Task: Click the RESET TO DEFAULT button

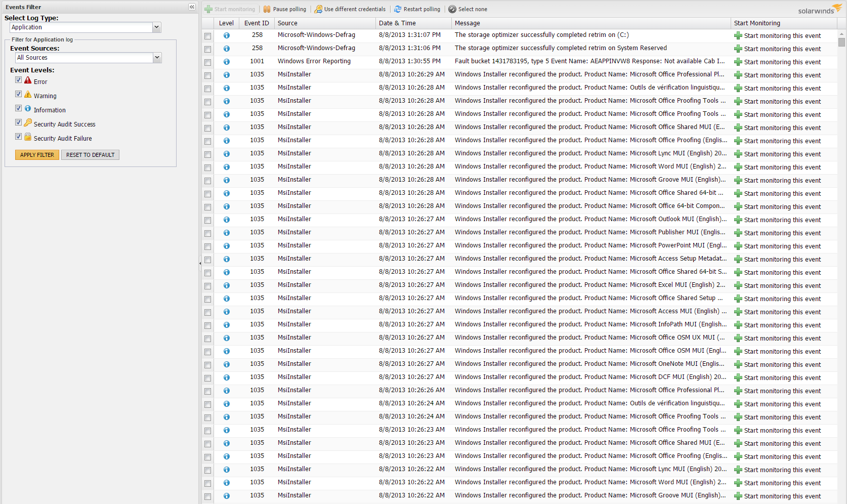Action: click(x=90, y=154)
